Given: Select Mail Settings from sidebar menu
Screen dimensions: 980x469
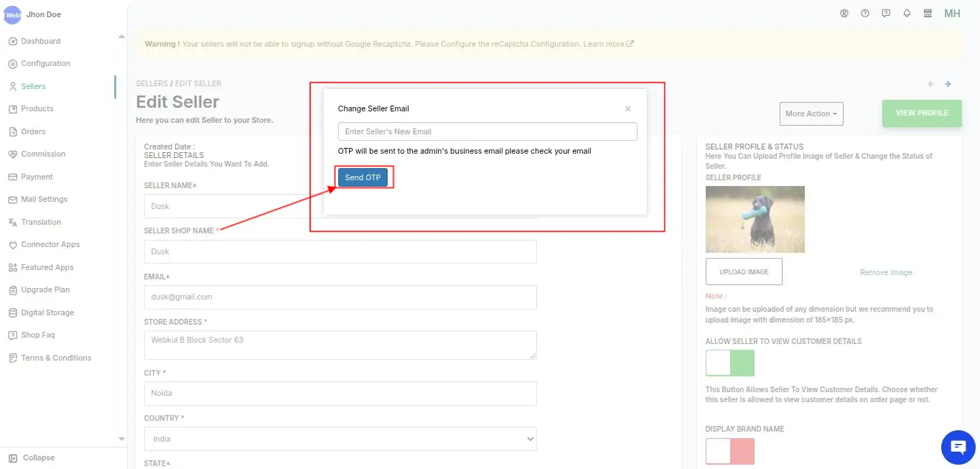Looking at the screenshot, I should tap(44, 199).
